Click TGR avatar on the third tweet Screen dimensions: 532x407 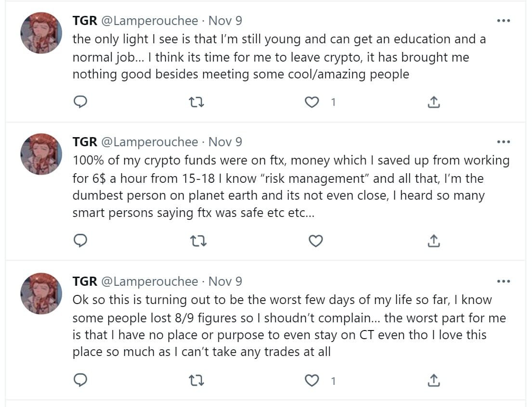41,293
